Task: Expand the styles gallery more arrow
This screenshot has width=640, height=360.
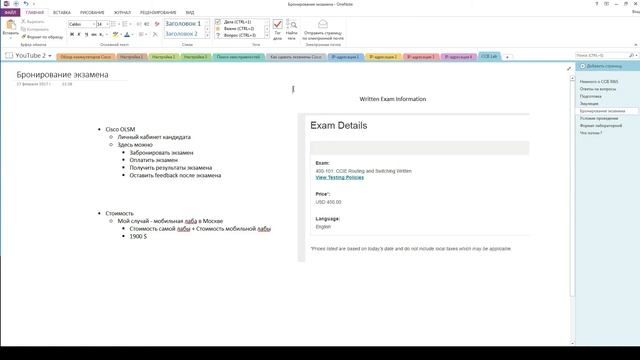Action: click(207, 36)
